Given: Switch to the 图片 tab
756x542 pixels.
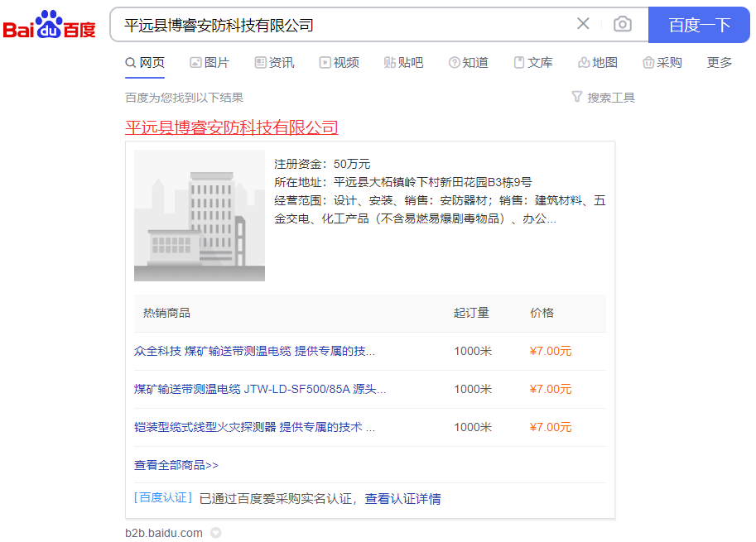Looking at the screenshot, I should [209, 63].
